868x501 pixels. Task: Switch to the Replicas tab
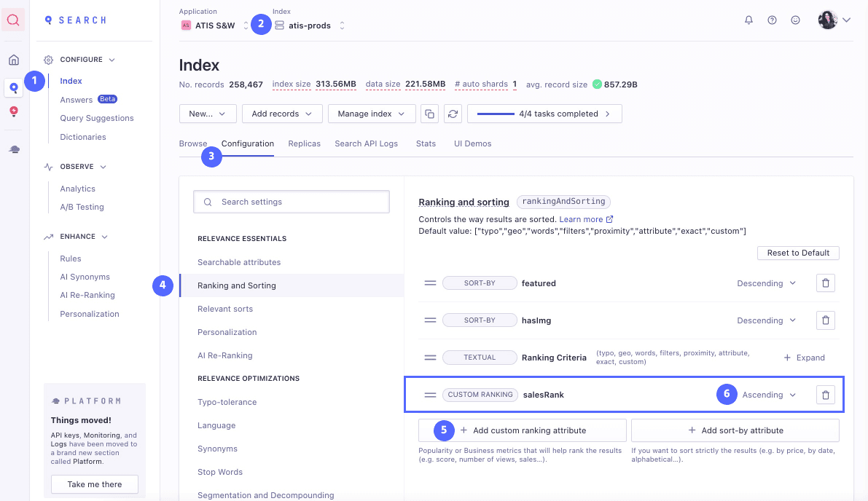[305, 143]
